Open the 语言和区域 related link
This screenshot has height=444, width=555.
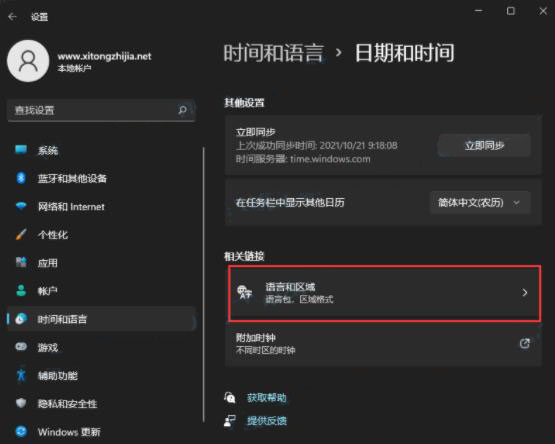coord(384,293)
